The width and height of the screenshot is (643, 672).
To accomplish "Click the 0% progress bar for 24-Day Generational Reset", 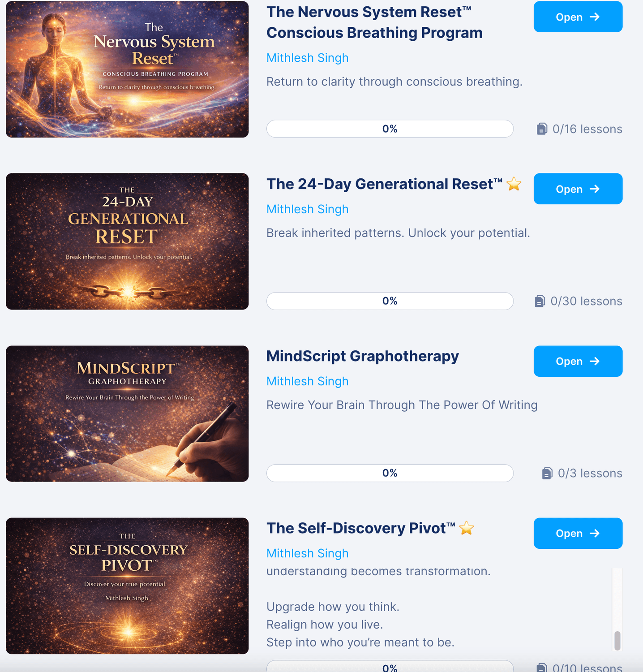I will [390, 301].
